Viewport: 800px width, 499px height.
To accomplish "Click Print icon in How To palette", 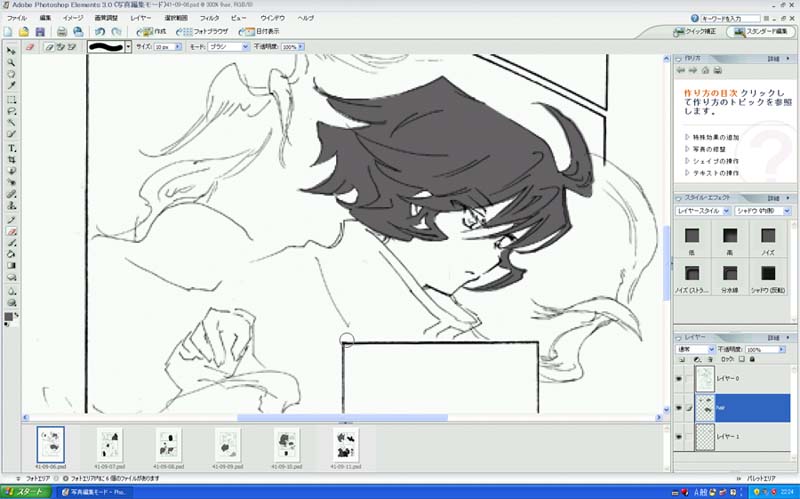I will point(717,70).
